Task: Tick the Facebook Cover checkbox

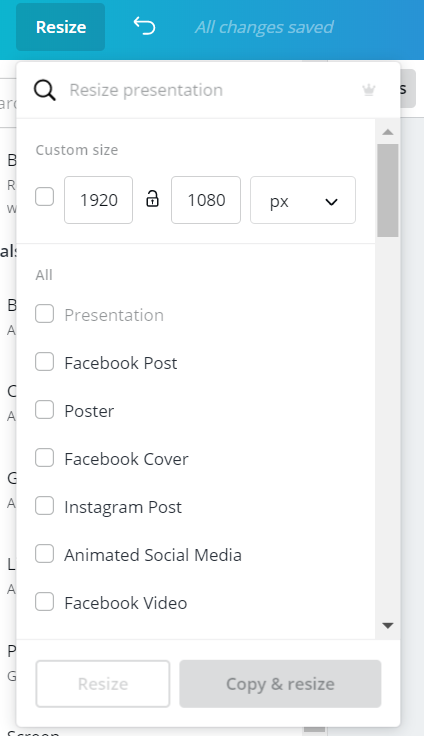Action: coord(45,458)
